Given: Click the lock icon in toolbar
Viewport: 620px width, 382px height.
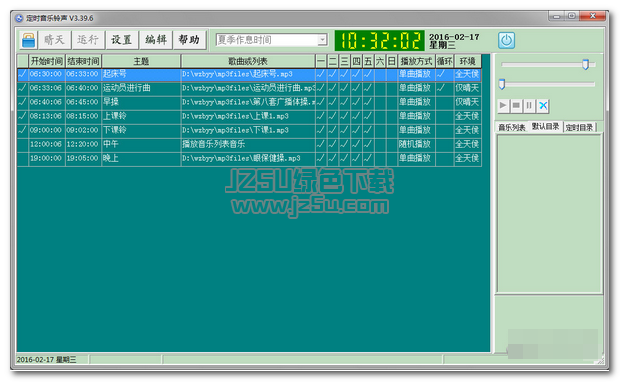Looking at the screenshot, I should click(28, 40).
